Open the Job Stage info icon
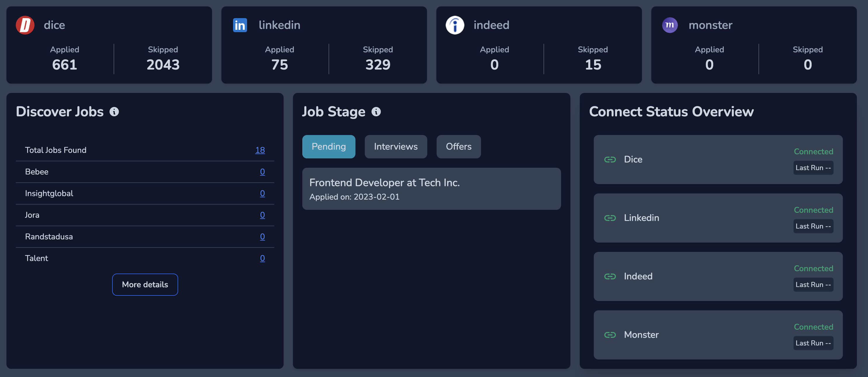Viewport: 868px width, 377px height. point(376,112)
